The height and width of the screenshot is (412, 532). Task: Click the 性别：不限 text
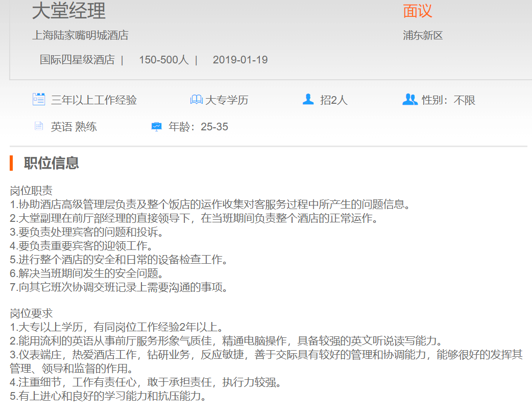[448, 100]
